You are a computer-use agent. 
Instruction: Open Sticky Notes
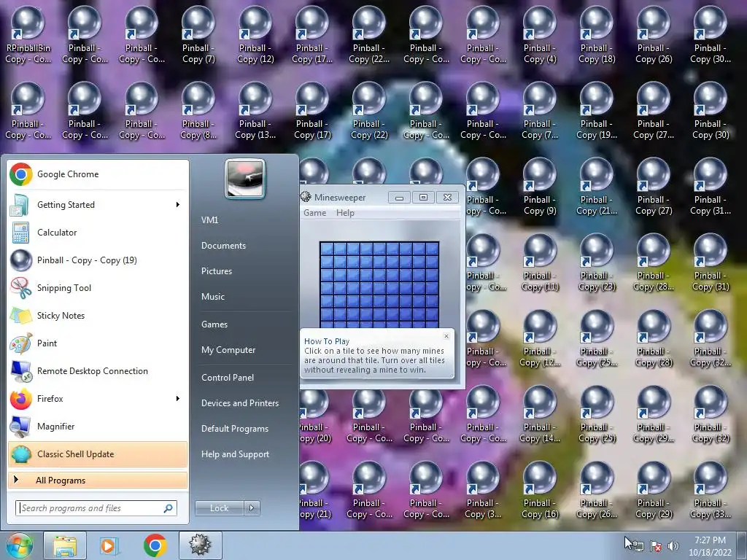[98, 315]
